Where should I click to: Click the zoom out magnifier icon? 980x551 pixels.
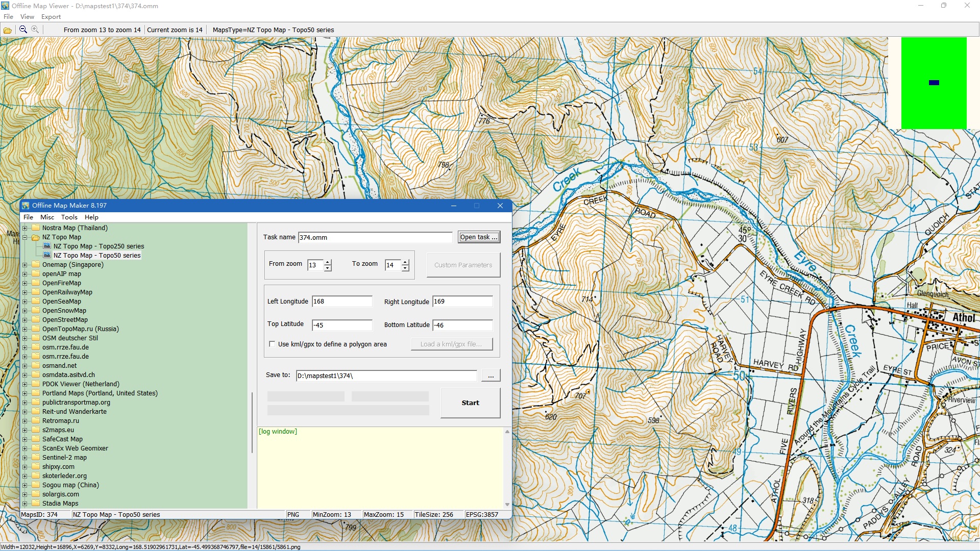tap(23, 30)
